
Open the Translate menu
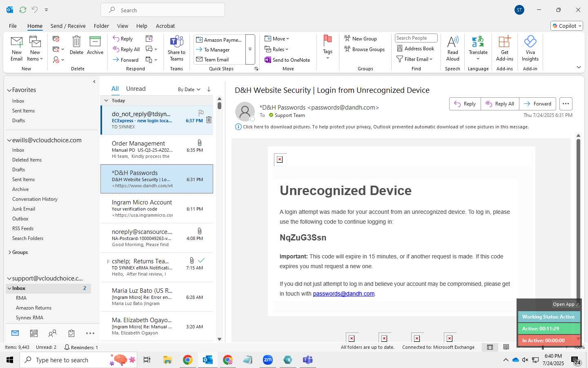coord(478,48)
